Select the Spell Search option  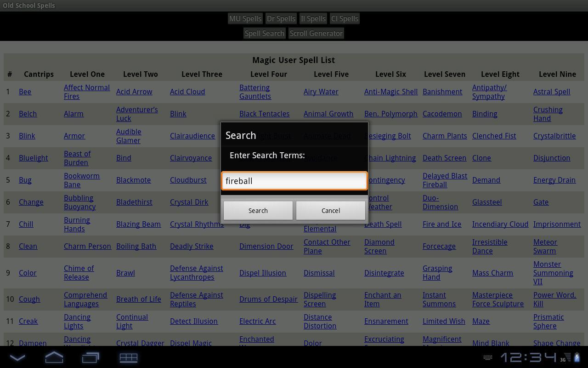tap(264, 34)
